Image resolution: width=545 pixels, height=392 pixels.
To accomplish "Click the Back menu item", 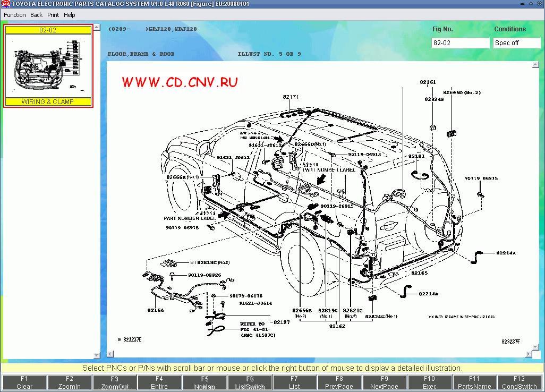I will [x=36, y=15].
